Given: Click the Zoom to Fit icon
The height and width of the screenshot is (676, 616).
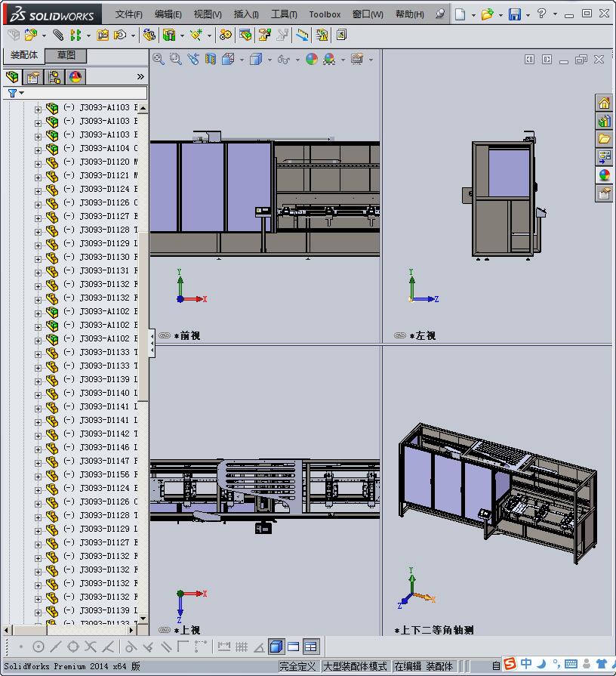Looking at the screenshot, I should 159,59.
